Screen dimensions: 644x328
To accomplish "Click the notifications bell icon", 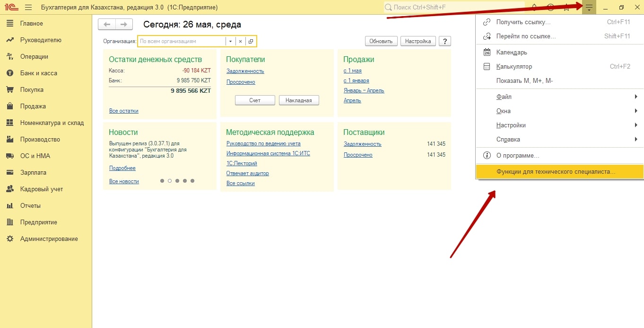I will pyautogui.click(x=534, y=8).
